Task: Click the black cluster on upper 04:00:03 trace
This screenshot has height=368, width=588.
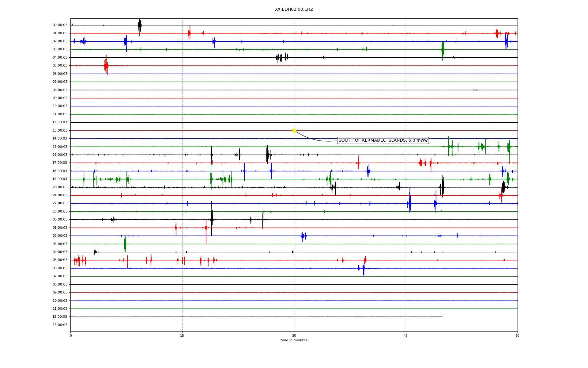Action: (281, 57)
